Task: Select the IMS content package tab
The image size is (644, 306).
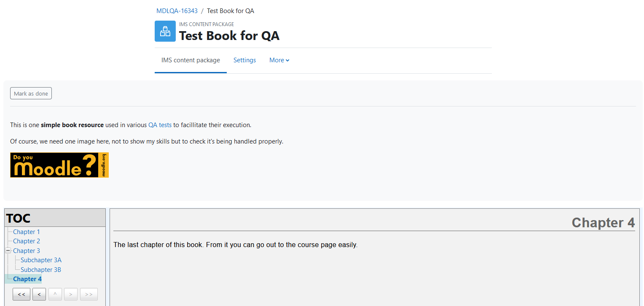Action: click(191, 60)
